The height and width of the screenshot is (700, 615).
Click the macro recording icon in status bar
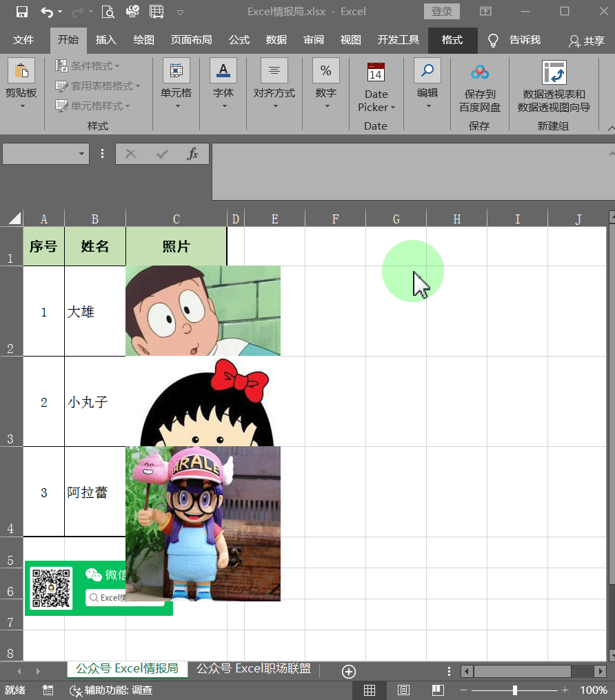tap(48, 690)
